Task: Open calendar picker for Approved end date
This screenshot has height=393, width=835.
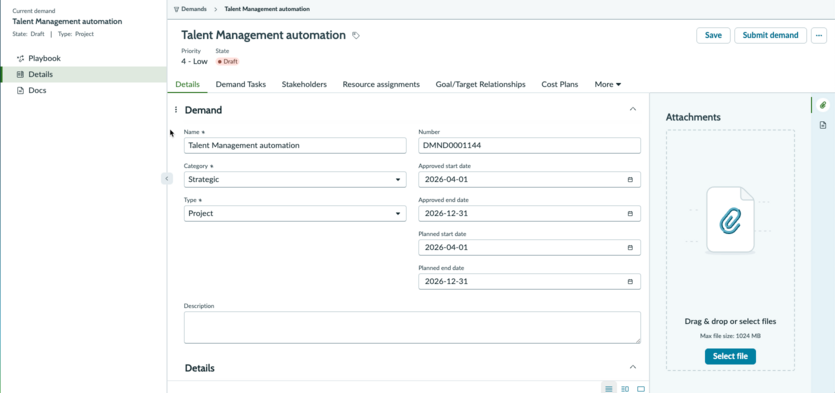Action: pyautogui.click(x=630, y=214)
